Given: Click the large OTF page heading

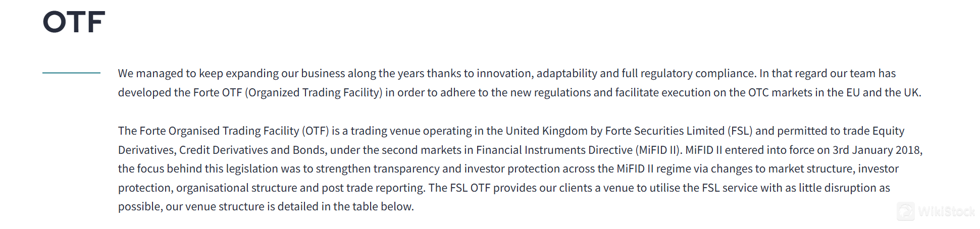Looking at the screenshot, I should [x=74, y=23].
